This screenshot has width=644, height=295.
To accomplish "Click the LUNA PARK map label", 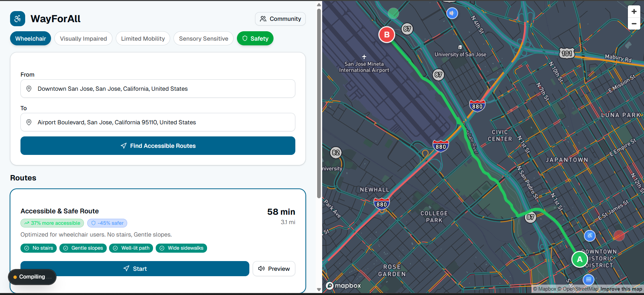I will point(621,115).
